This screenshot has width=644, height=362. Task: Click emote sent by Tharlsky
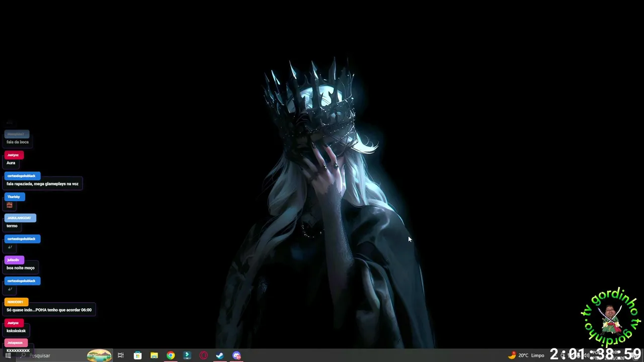tap(9, 205)
